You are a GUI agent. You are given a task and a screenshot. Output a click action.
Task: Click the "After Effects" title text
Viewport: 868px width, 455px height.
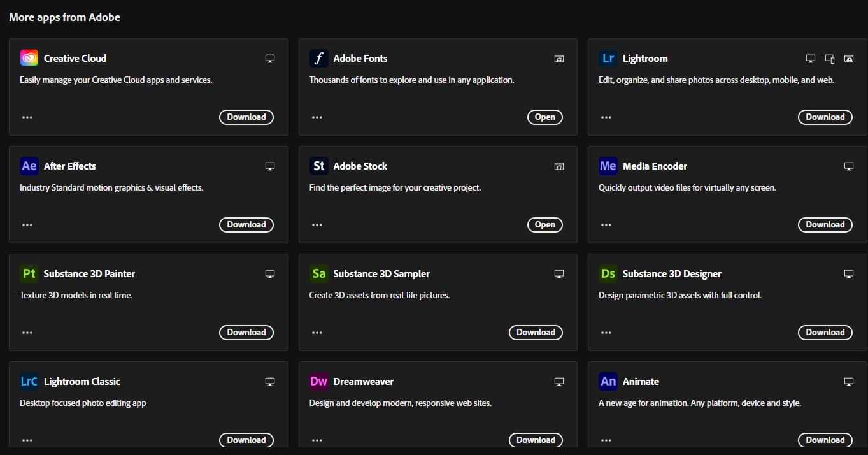coord(70,166)
